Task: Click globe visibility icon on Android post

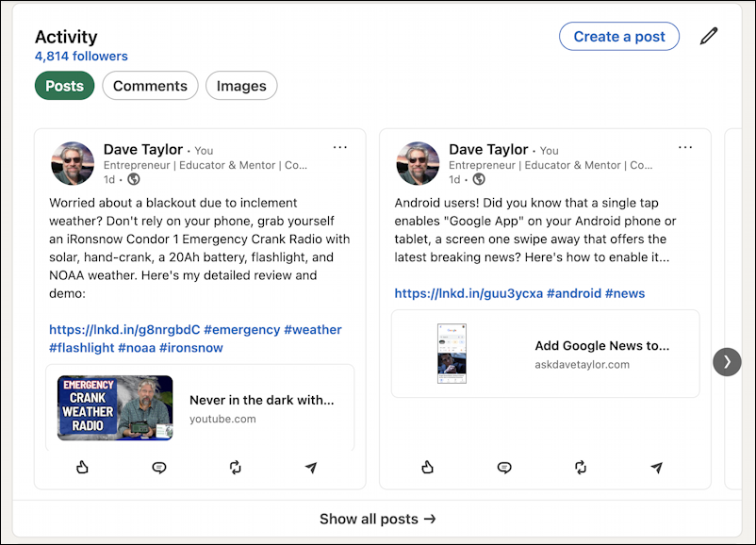Action: click(479, 179)
